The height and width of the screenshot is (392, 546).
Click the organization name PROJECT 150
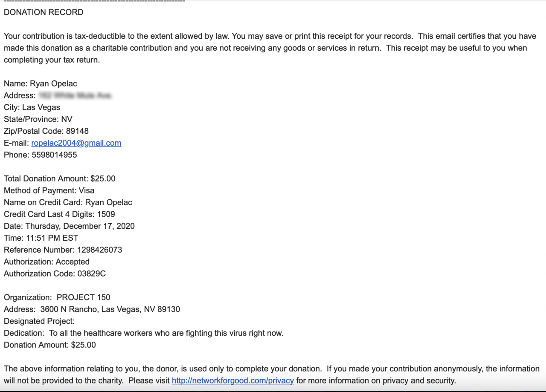[83, 297]
